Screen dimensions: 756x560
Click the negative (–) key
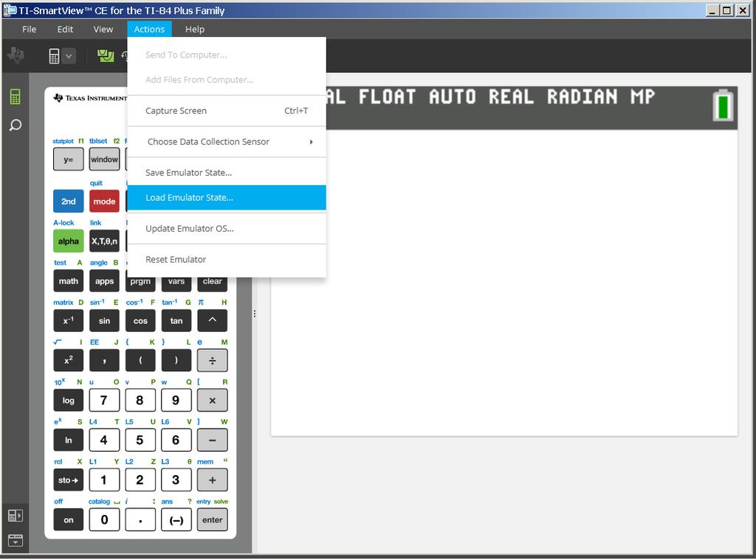pyautogui.click(x=176, y=520)
